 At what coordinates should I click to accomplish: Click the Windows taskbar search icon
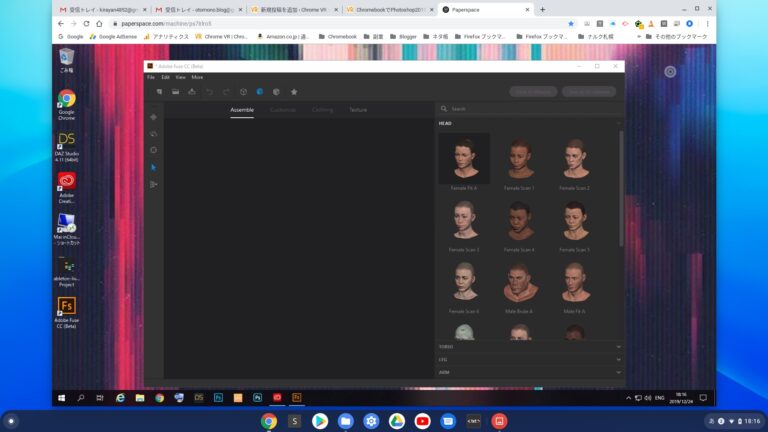[x=81, y=398]
